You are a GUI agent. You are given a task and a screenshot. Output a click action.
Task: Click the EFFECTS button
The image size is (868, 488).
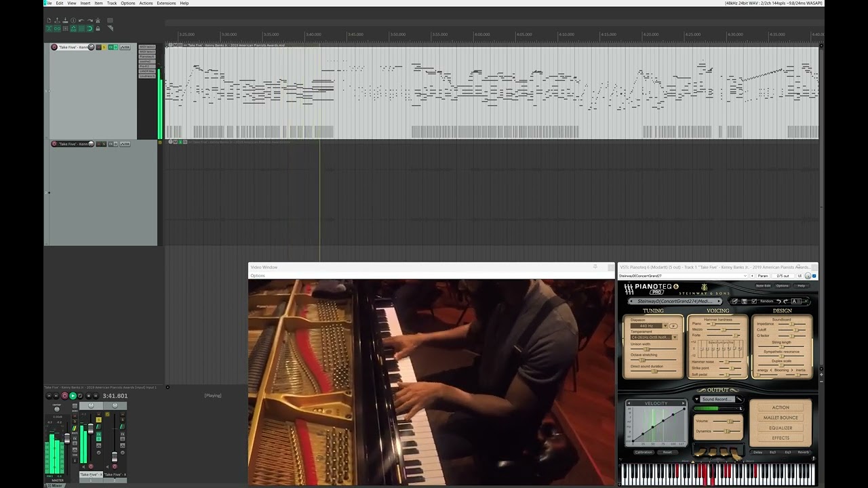click(781, 438)
